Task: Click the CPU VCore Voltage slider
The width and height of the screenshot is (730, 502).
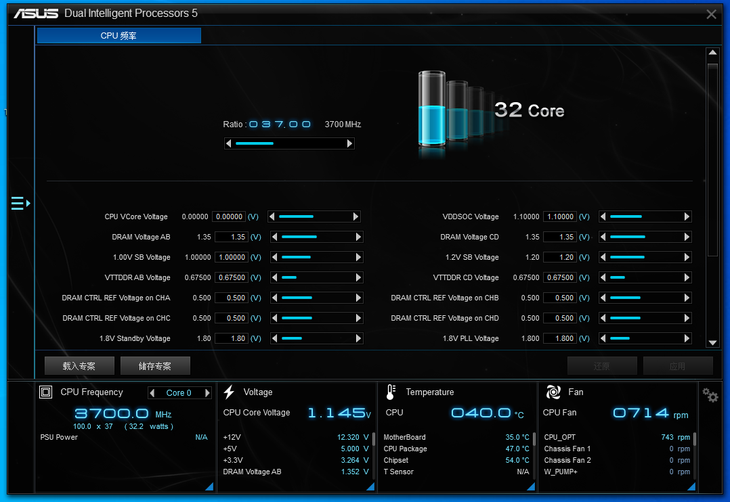Action: click(x=314, y=217)
